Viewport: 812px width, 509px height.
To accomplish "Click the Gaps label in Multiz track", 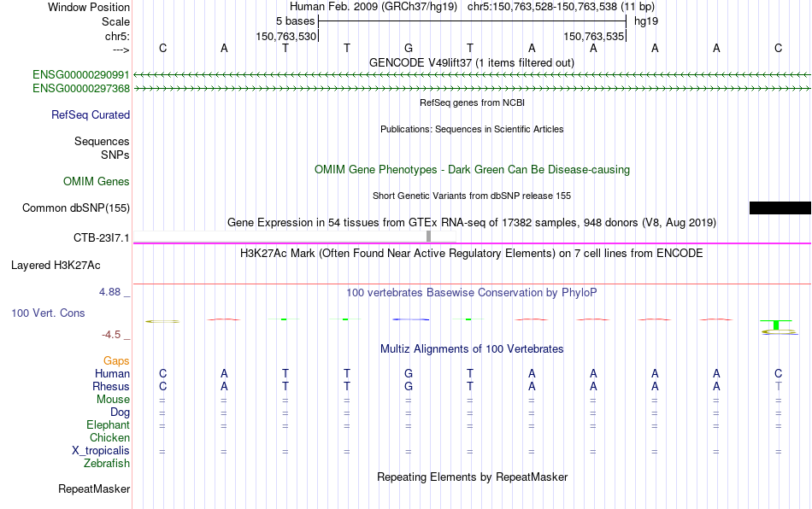I will (116, 360).
